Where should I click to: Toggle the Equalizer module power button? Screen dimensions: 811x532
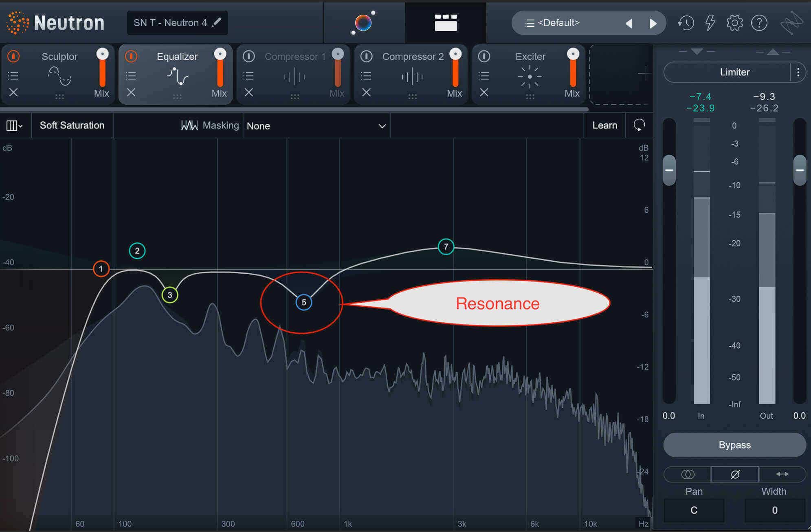pyautogui.click(x=131, y=56)
